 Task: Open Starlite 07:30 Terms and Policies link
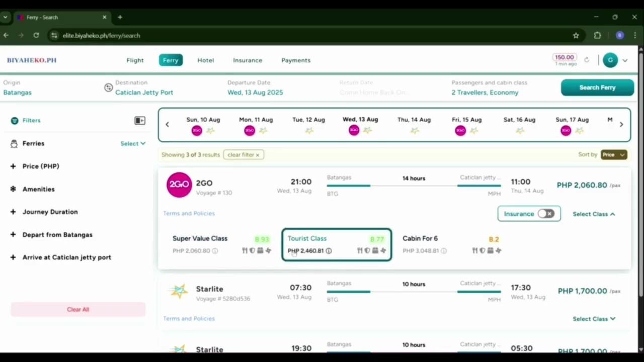(x=189, y=319)
